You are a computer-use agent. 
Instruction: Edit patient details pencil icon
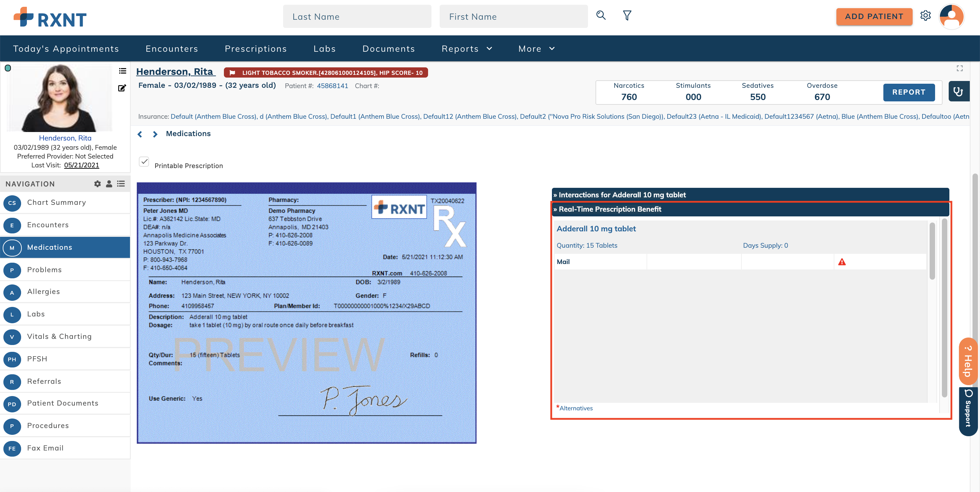coord(122,88)
